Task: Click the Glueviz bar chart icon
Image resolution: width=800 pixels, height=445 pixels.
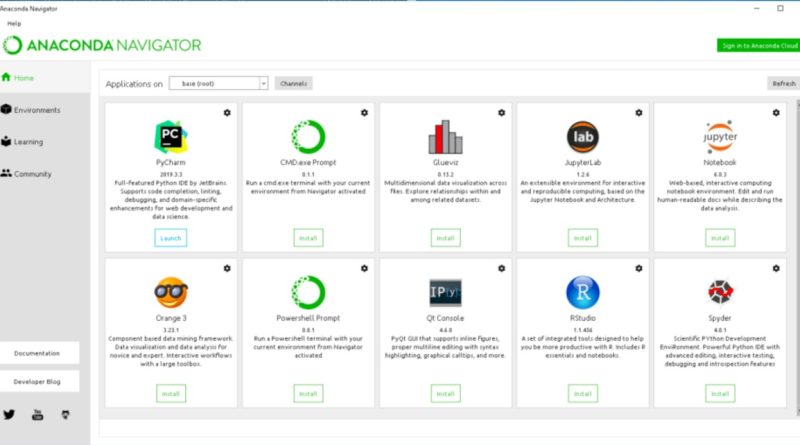Action: pyautogui.click(x=445, y=137)
